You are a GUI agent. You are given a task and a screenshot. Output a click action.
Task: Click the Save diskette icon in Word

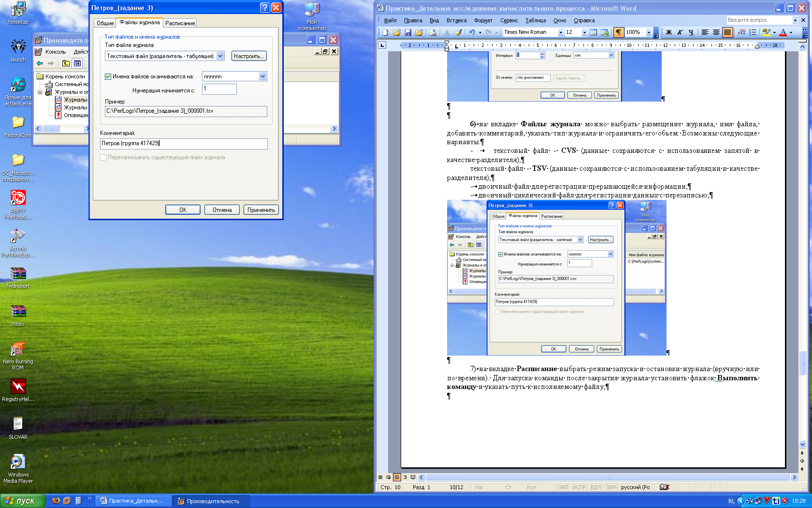pos(408,32)
